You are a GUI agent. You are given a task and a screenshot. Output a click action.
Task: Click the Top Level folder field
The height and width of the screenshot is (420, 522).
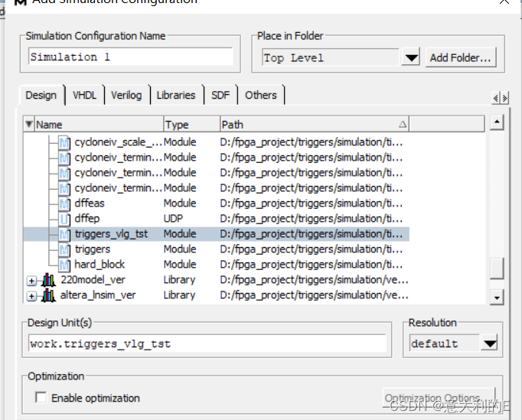pyautogui.click(x=331, y=57)
